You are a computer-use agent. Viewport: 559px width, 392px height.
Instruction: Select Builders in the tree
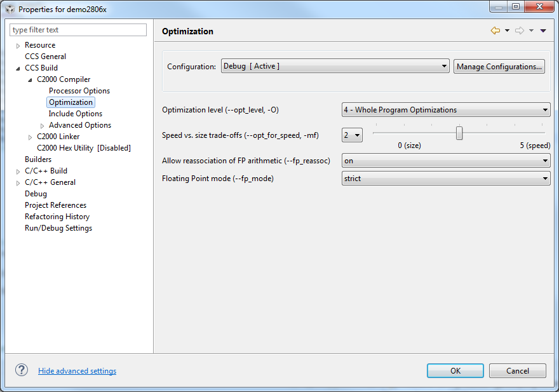pyautogui.click(x=37, y=159)
